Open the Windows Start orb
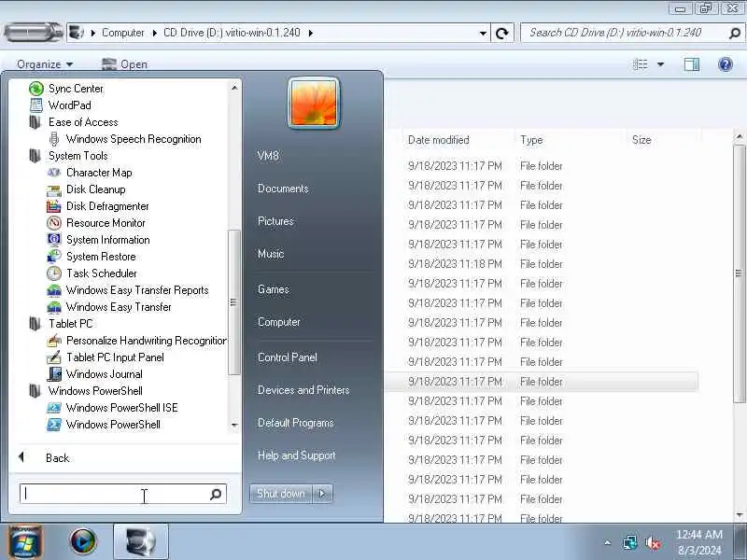 point(25,542)
